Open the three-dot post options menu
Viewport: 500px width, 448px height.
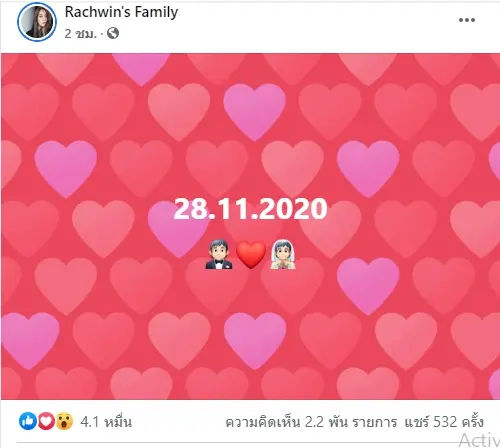(467, 20)
